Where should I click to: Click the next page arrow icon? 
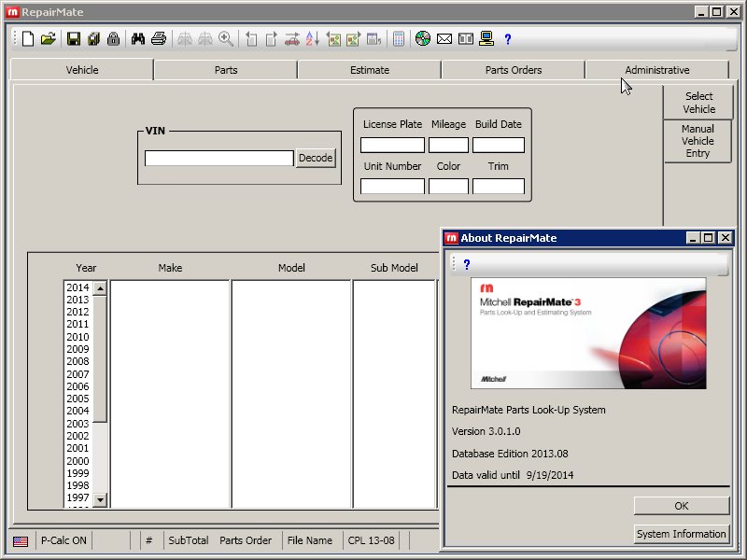[x=272, y=38]
